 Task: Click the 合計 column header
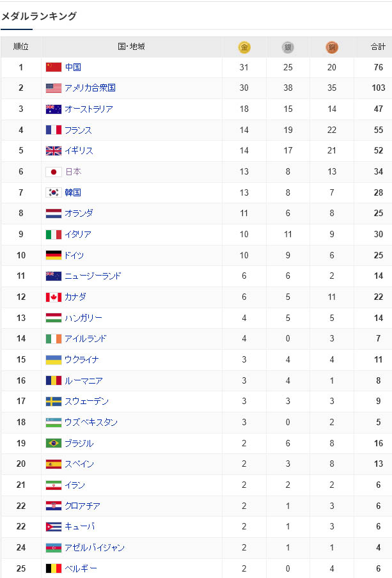point(378,47)
